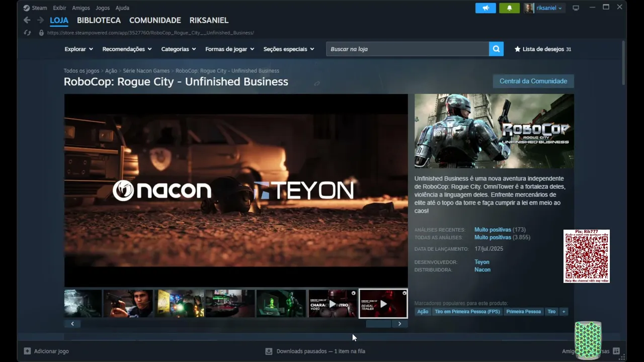
Task: Switch to Big Picture mode
Action: pos(576,8)
